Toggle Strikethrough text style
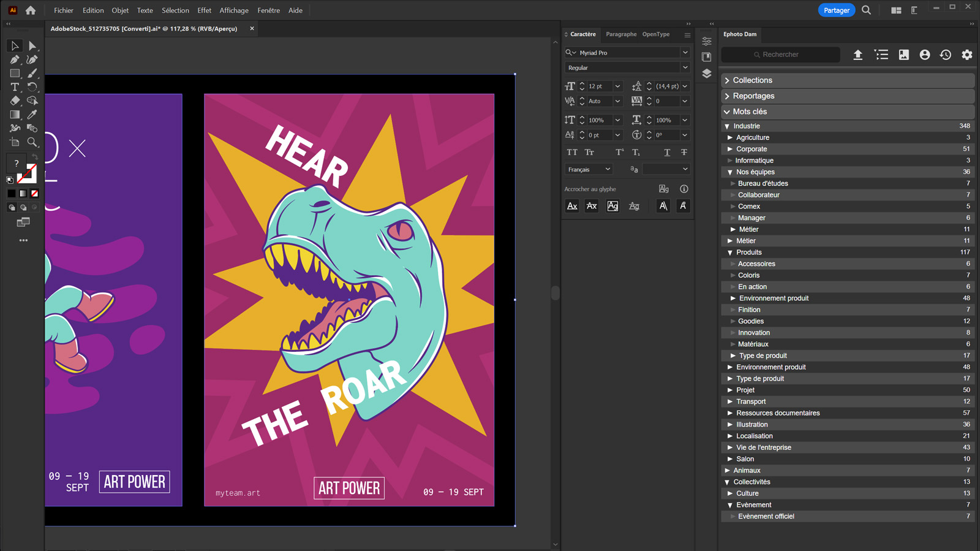 click(684, 152)
